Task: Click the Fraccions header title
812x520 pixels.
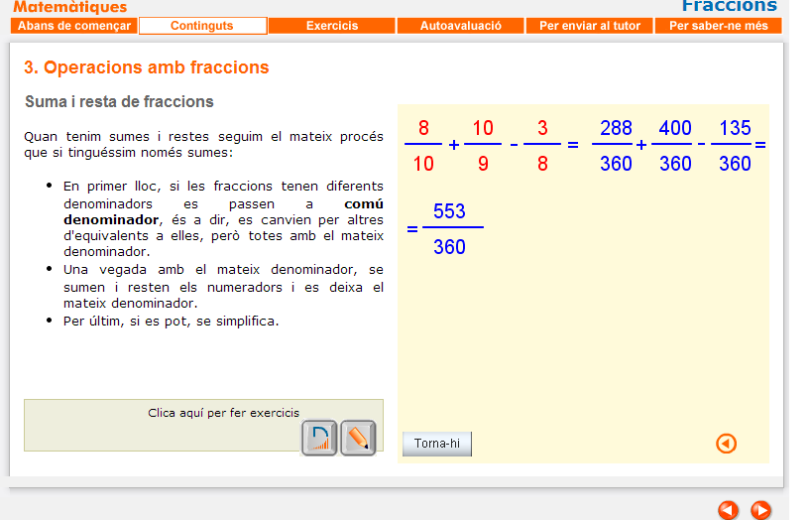Action: (729, 7)
